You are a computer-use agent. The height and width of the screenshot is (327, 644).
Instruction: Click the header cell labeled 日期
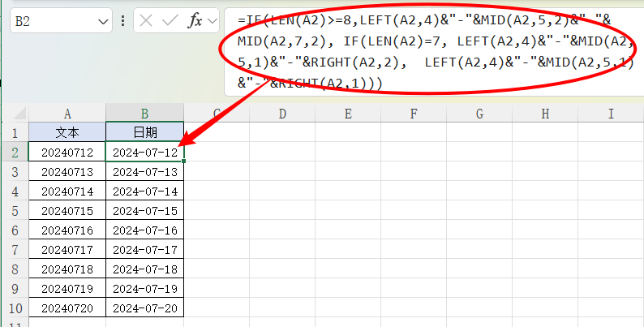pos(144,132)
